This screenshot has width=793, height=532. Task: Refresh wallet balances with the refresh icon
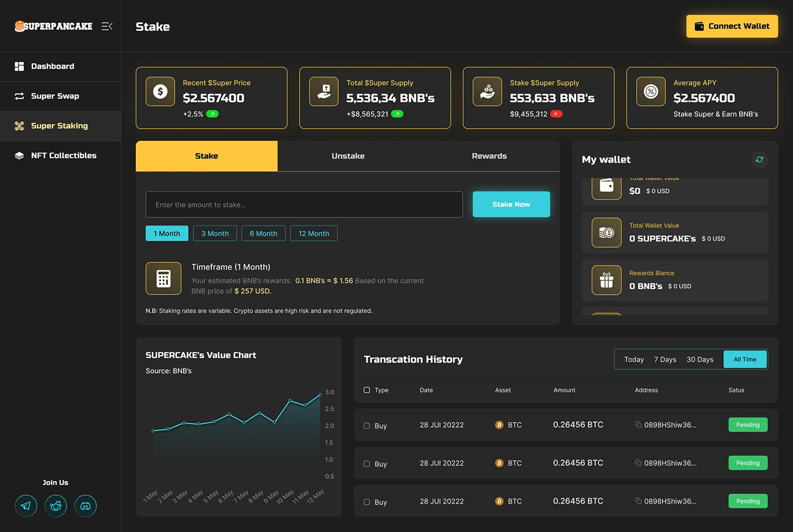759,159
